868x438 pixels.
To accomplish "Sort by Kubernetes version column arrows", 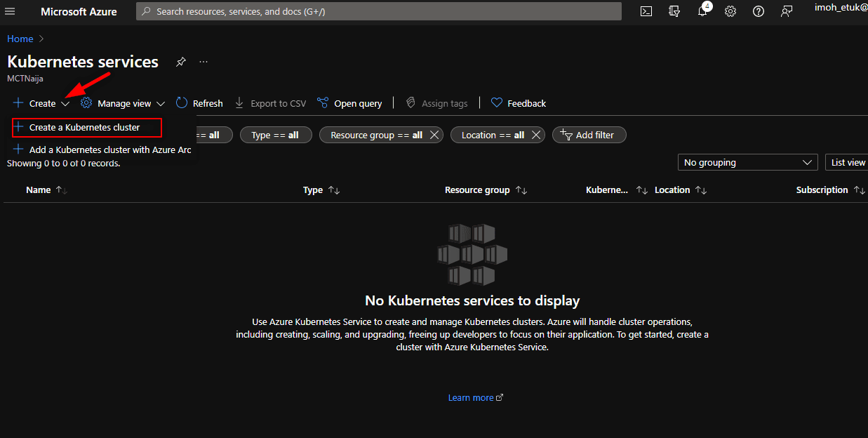I will coord(642,190).
